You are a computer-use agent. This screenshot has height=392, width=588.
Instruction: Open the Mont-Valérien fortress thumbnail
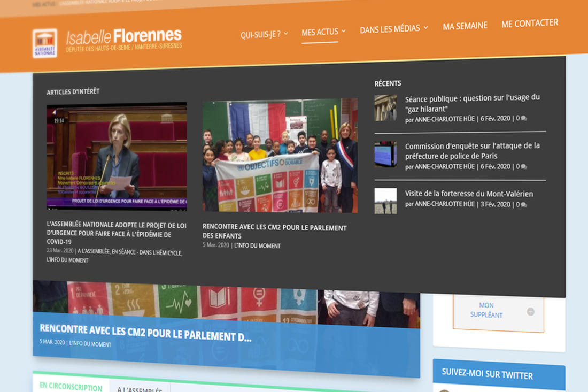(385, 201)
